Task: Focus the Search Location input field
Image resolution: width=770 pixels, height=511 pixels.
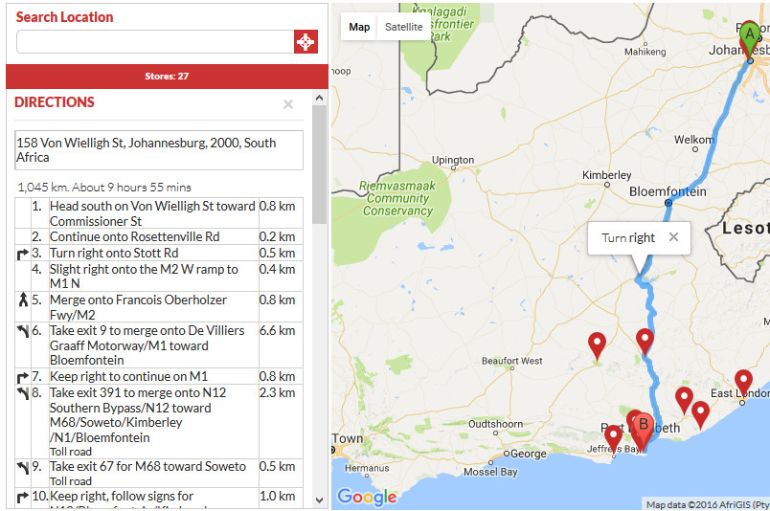Action: point(155,42)
